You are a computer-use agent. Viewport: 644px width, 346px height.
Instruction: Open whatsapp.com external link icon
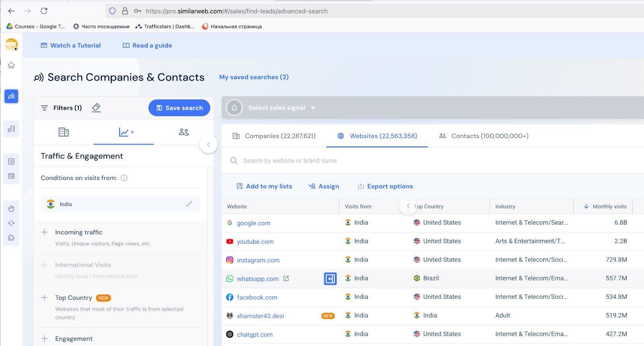286,278
